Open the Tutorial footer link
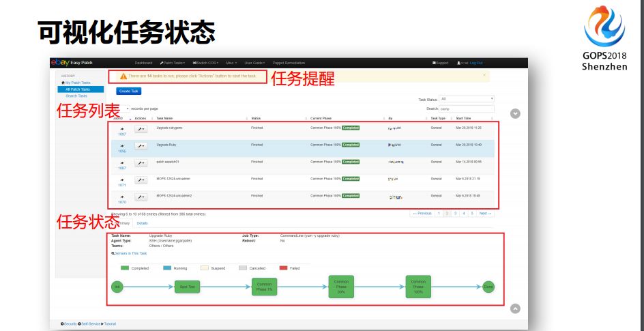The width and height of the screenshot is (644, 331). pos(108,324)
